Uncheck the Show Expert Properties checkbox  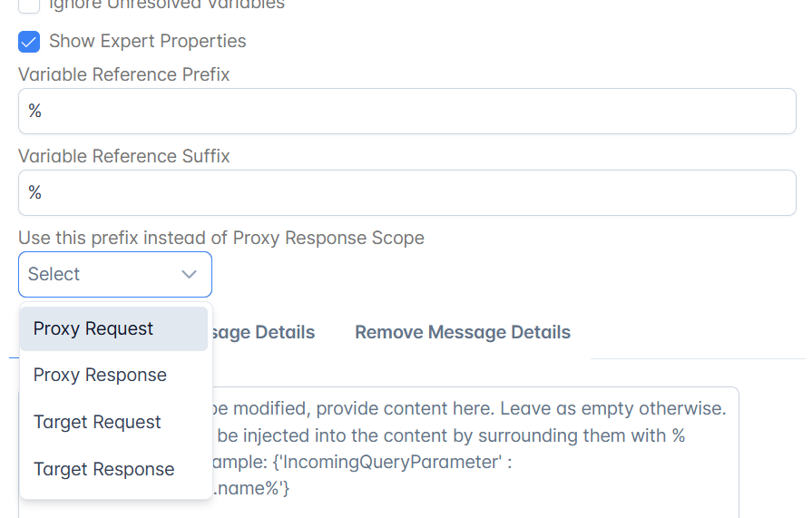[30, 42]
